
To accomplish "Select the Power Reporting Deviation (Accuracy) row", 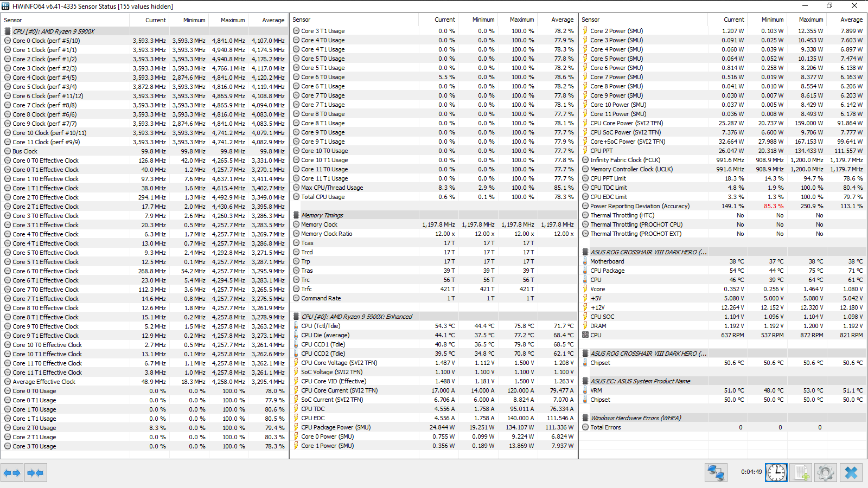I will 723,206.
